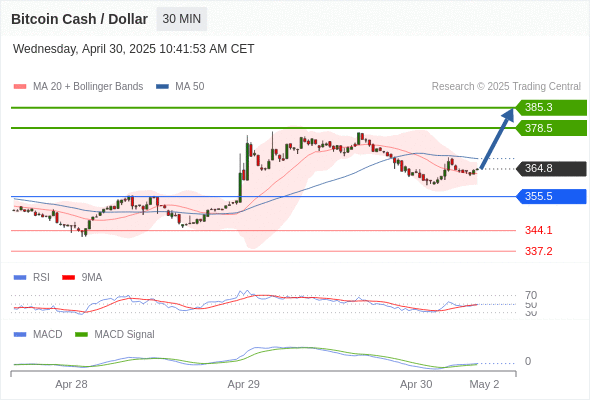Click the RSI legend color marker

click(x=20, y=278)
